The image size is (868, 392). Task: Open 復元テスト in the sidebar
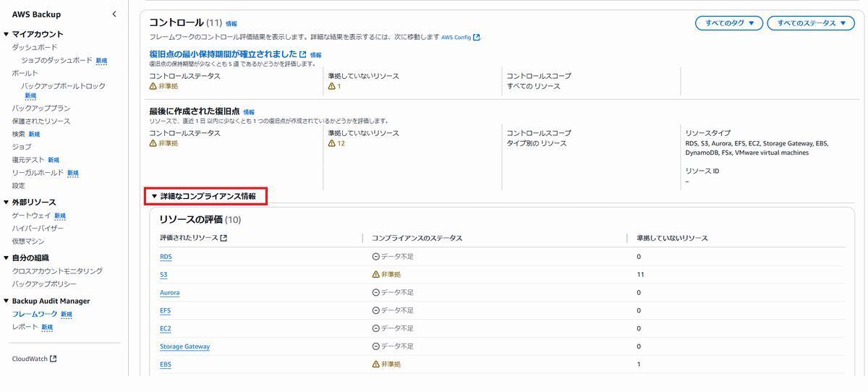(x=28, y=160)
